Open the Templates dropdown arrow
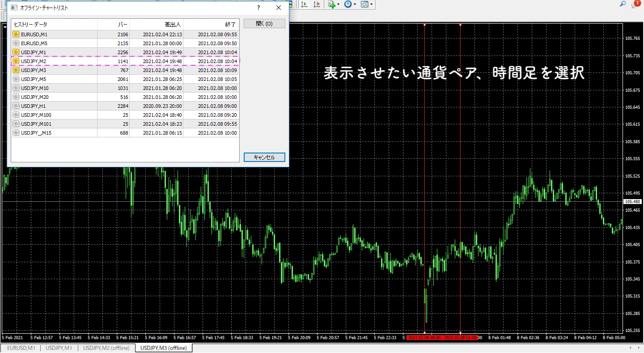The image size is (644, 353). 371,4
